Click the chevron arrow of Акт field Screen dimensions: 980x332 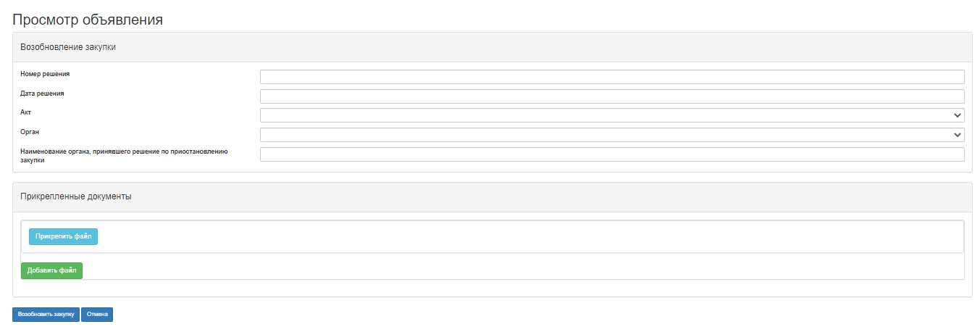958,115
